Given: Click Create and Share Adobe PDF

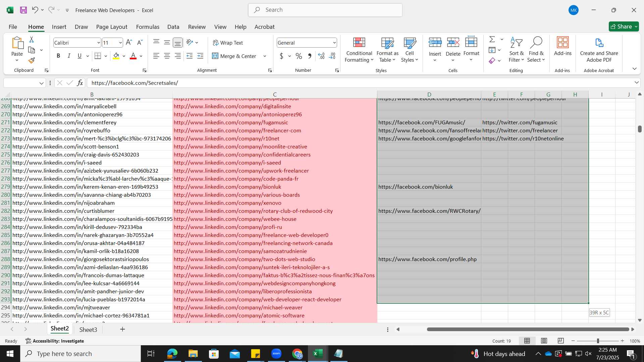Looking at the screenshot, I should tap(599, 50).
